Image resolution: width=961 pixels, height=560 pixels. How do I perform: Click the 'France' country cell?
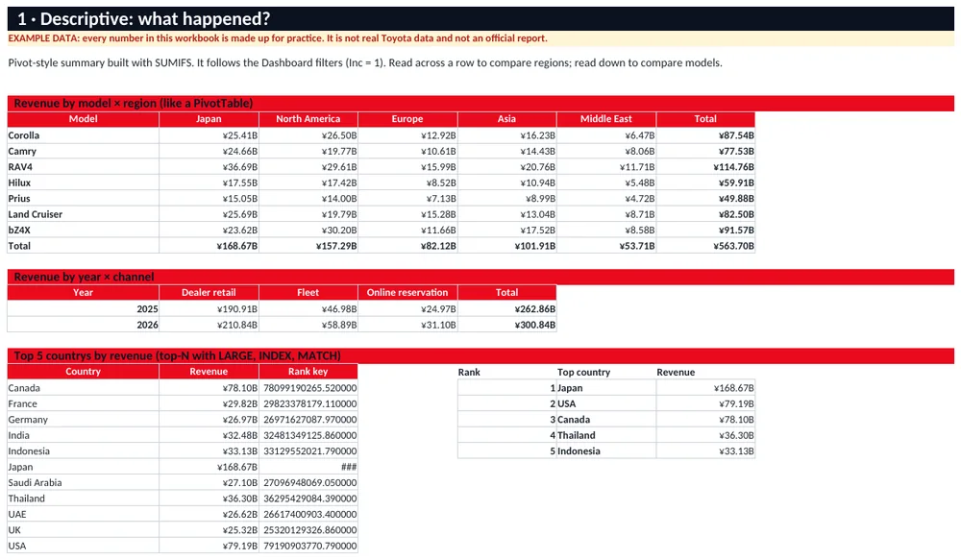[x=84, y=403]
